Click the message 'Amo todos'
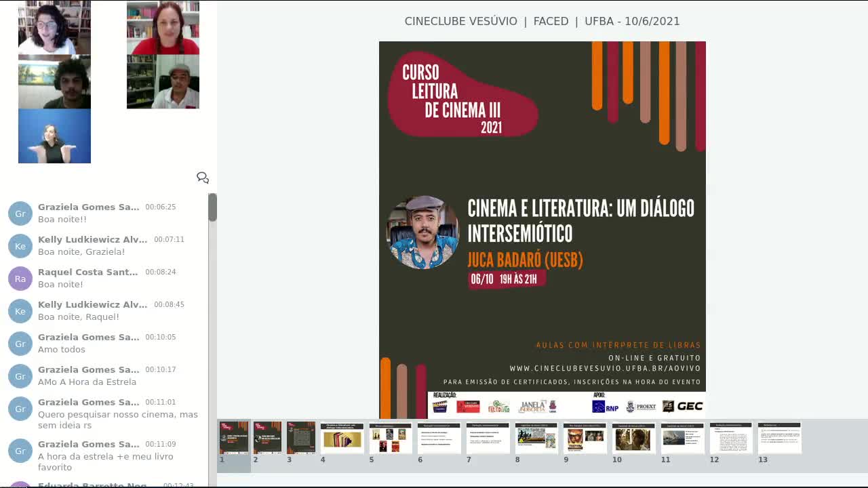The image size is (868, 488). click(62, 350)
